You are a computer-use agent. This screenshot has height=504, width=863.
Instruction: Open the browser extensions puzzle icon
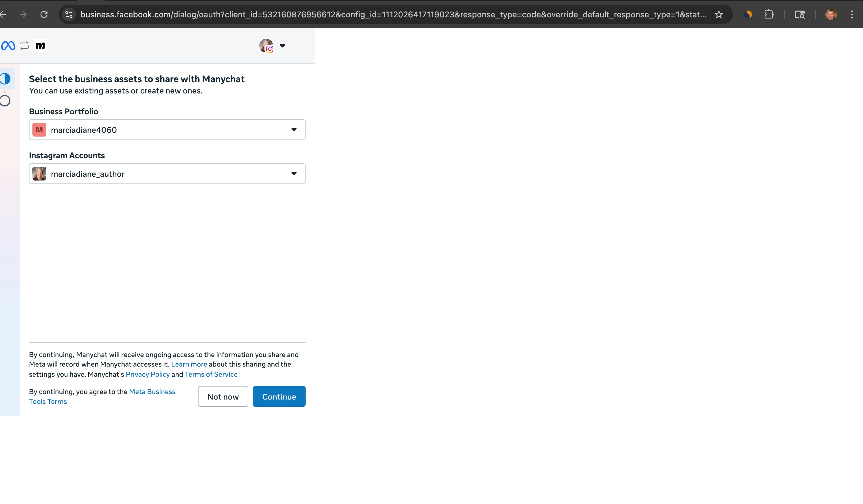(x=769, y=14)
